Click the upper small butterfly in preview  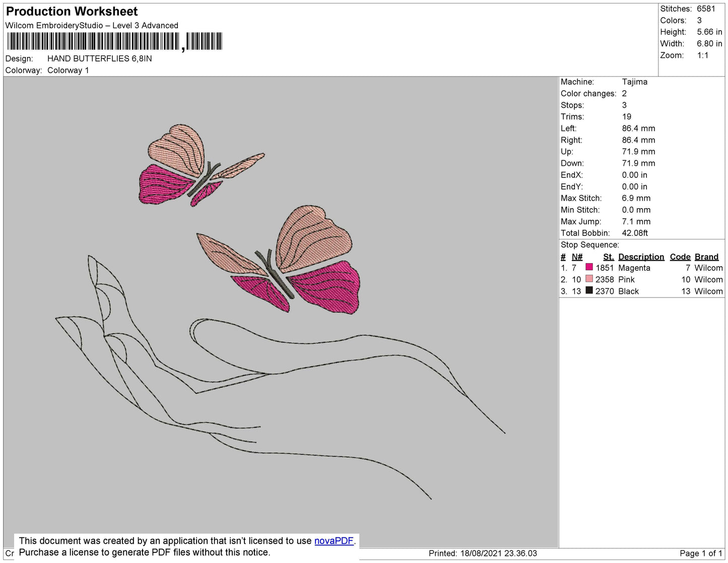202,165
